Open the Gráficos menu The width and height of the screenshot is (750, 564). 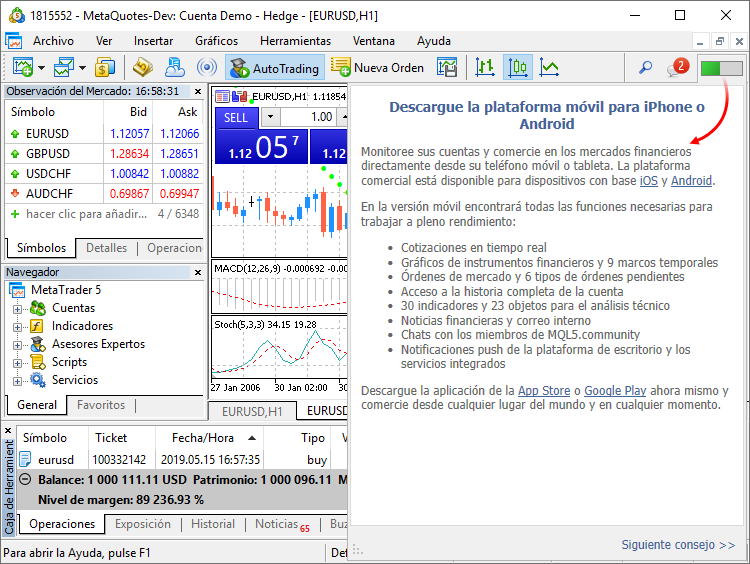coord(216,41)
